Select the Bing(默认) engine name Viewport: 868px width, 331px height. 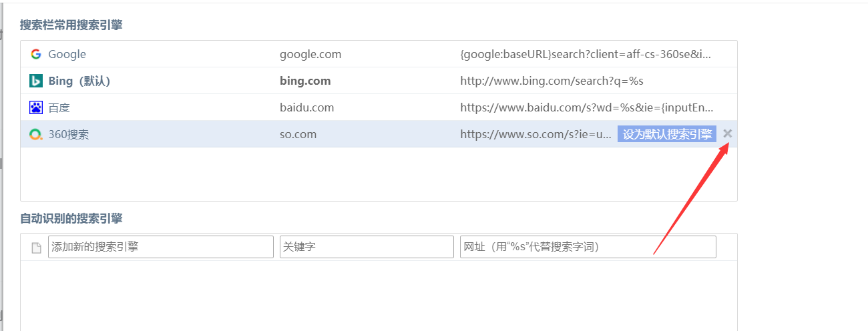coord(79,81)
